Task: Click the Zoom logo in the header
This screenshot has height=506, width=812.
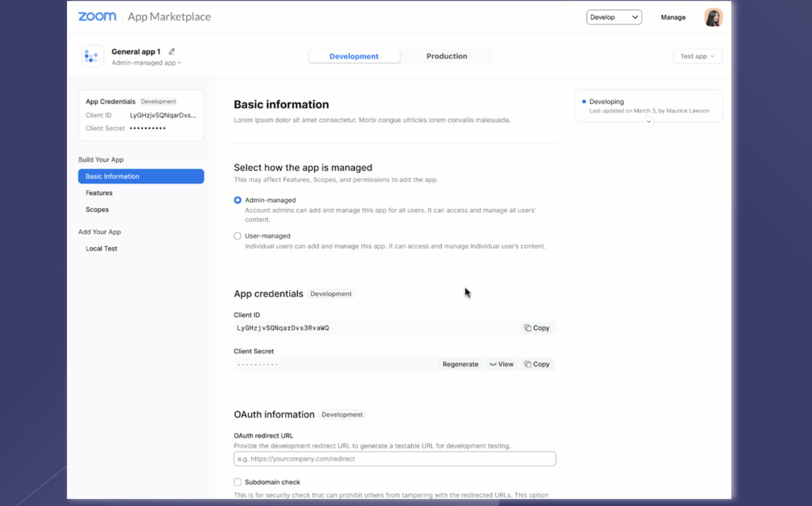Action: 96,16
